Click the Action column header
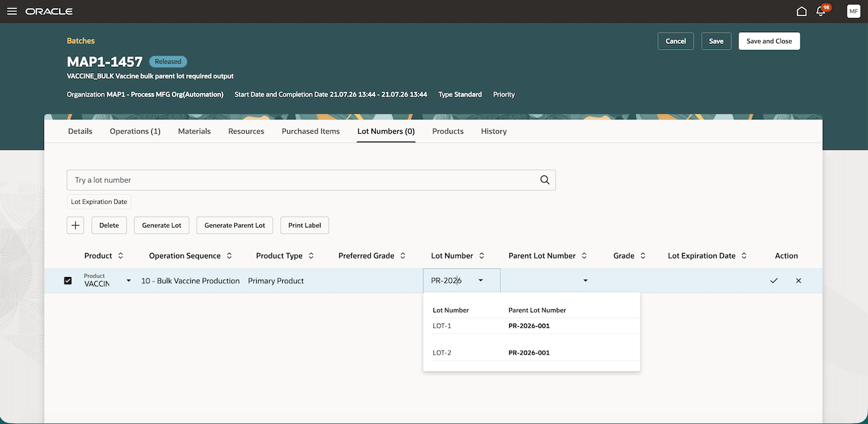The height and width of the screenshot is (424, 868). (x=786, y=255)
